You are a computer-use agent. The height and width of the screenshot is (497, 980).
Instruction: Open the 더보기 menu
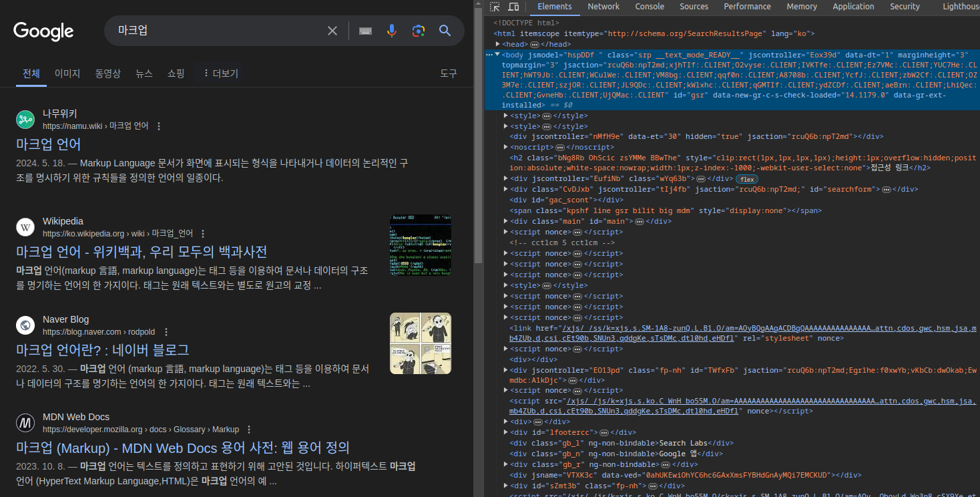pos(220,73)
